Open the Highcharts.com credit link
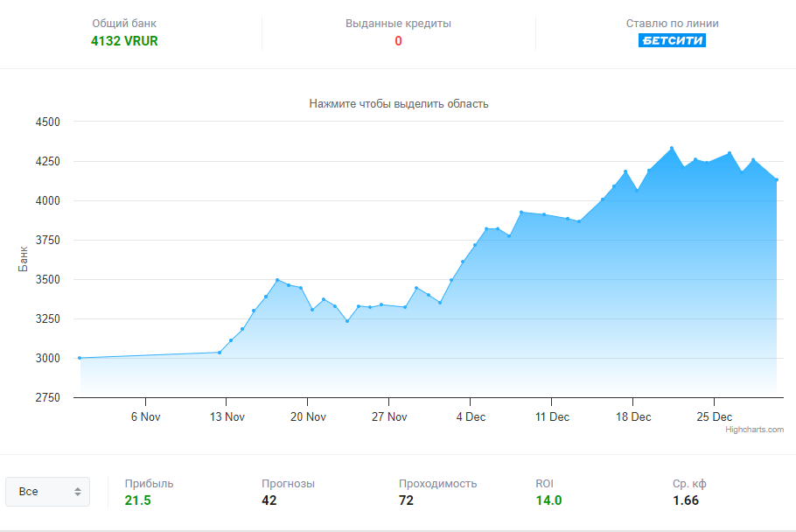Image resolution: width=796 pixels, height=532 pixels. point(754,430)
